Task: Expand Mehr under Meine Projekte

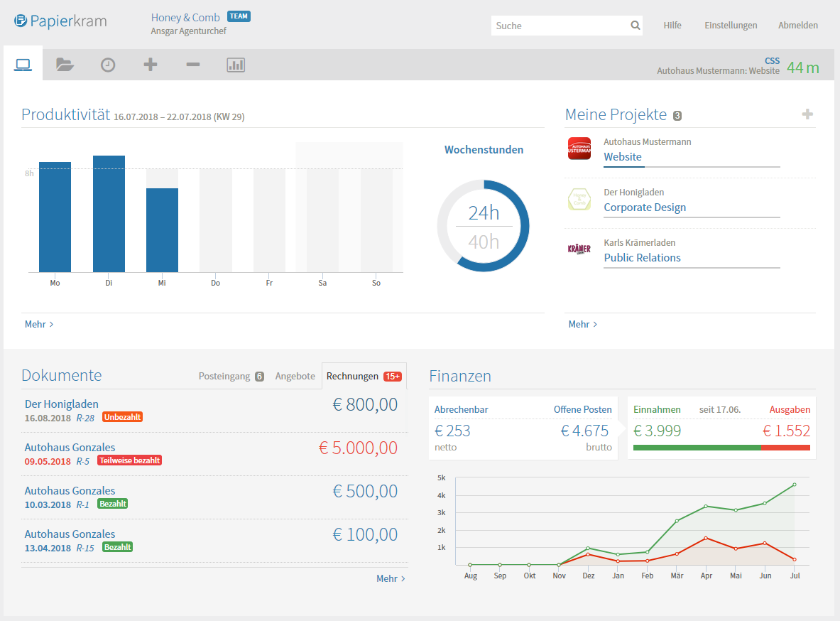Action: (x=583, y=324)
